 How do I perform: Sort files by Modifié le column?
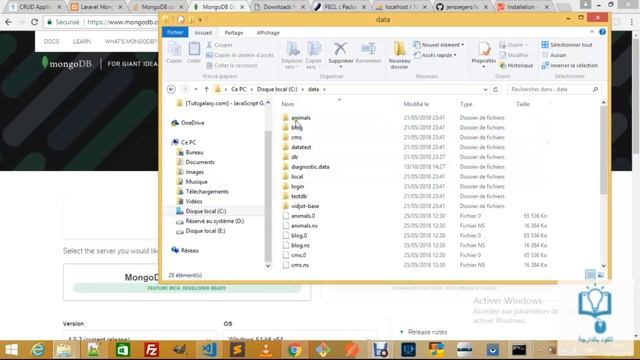point(416,104)
